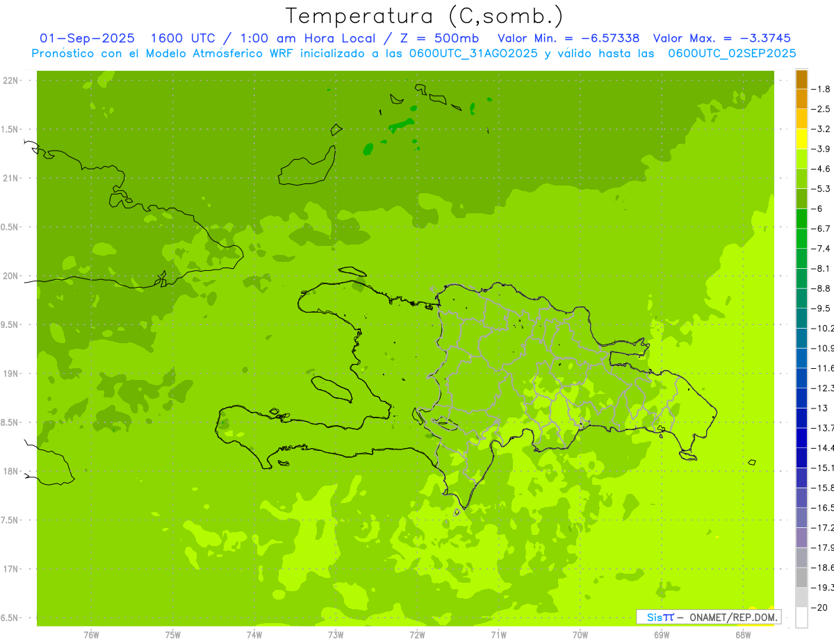Click the -3.2 colorbar label
The image size is (834, 644).
tap(821, 129)
